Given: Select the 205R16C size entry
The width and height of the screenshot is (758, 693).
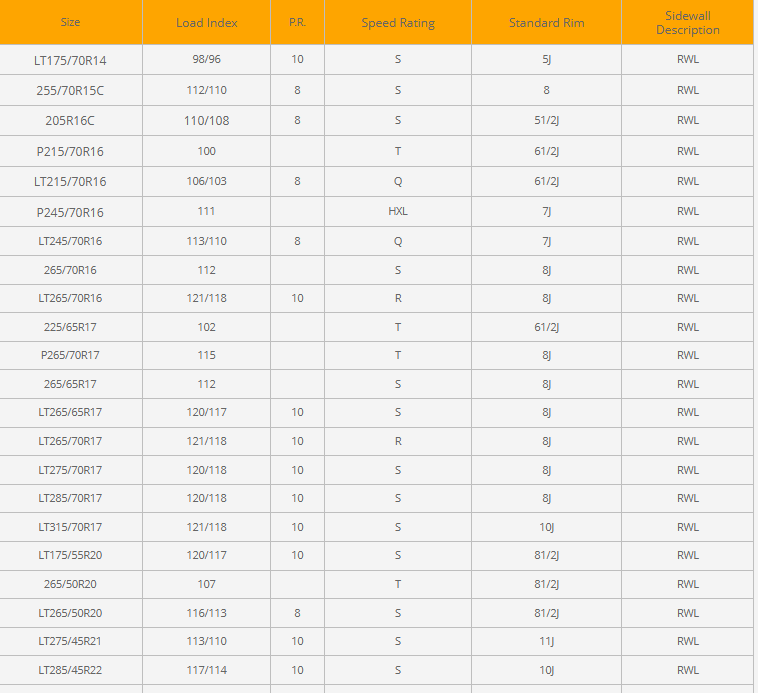Looking at the screenshot, I should [x=70, y=120].
